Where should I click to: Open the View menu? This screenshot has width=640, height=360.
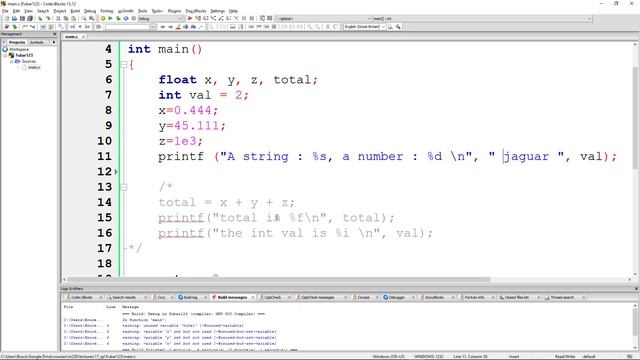click(28, 11)
